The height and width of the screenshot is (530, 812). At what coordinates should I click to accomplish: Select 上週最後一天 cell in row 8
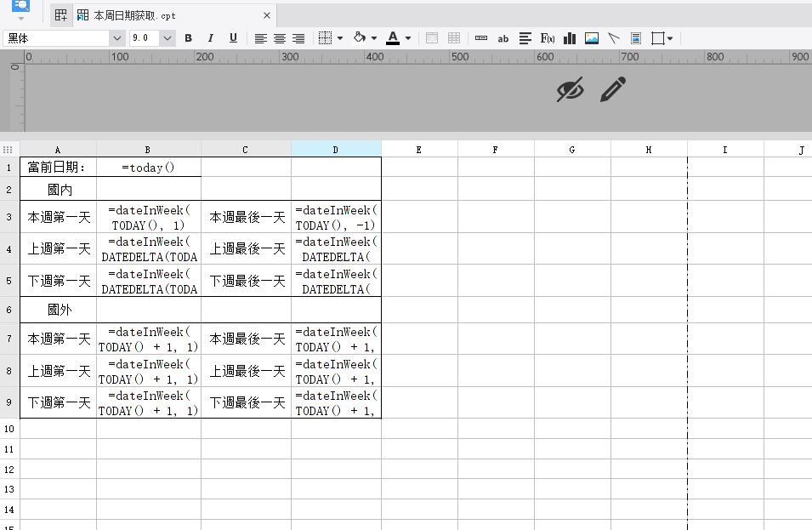tap(246, 371)
